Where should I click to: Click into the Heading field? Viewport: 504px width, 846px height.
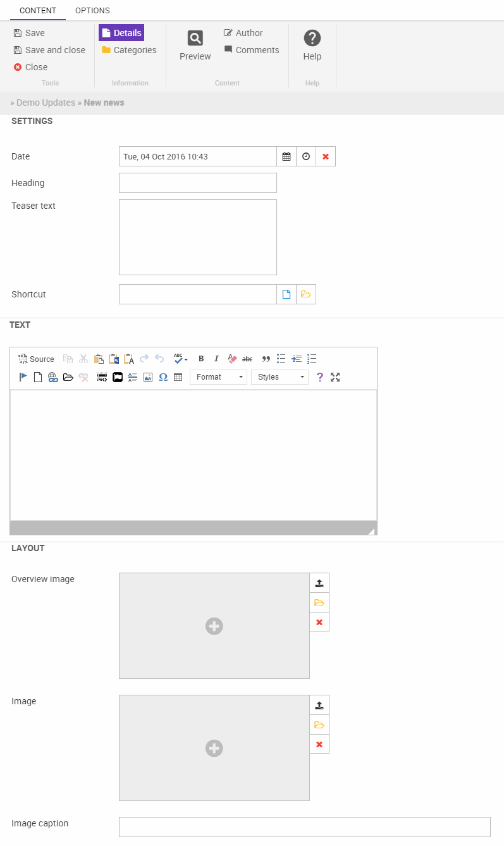pyautogui.click(x=198, y=183)
